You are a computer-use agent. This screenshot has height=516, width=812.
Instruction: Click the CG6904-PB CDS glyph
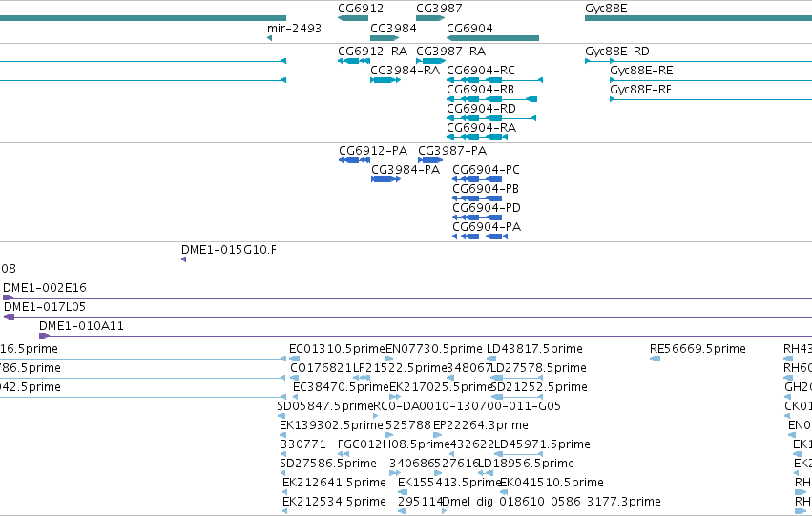[477, 198]
